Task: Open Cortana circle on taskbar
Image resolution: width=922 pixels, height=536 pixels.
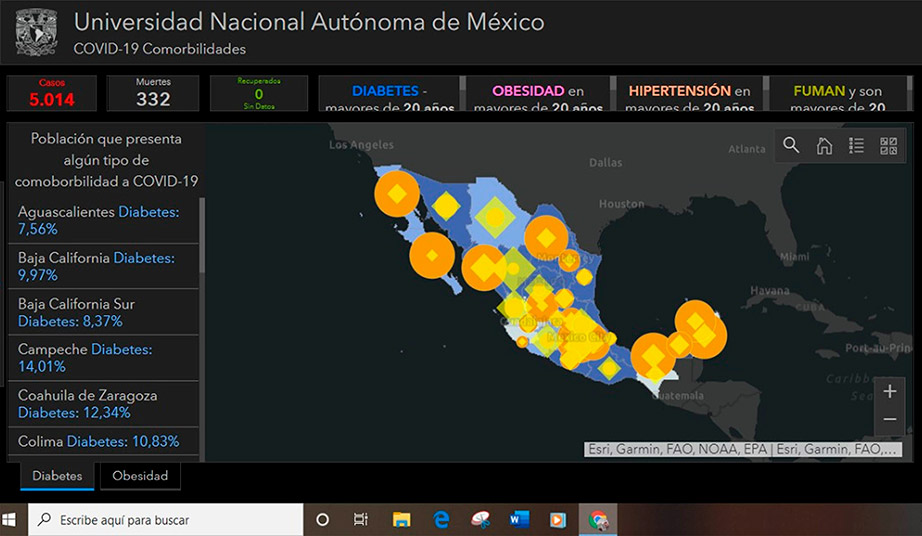Action: (x=322, y=520)
